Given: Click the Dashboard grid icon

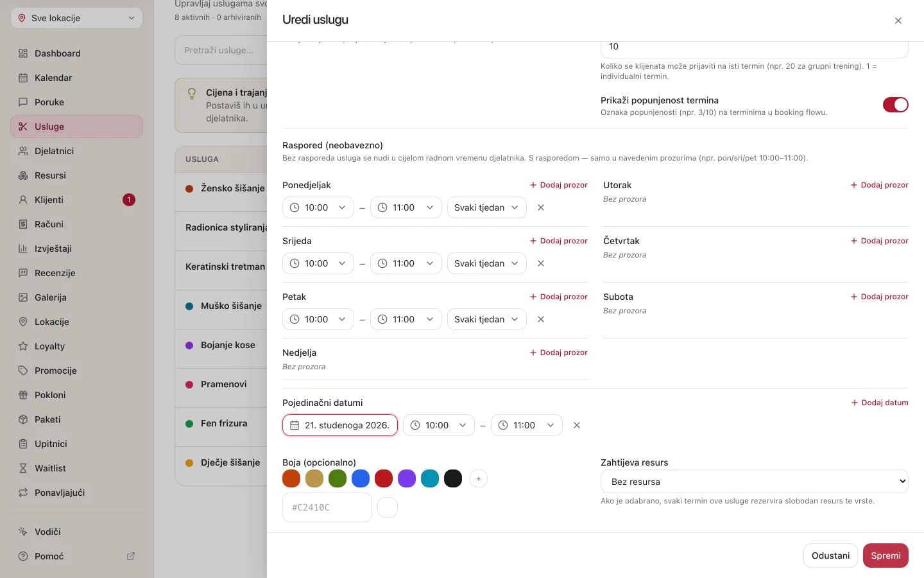Looking at the screenshot, I should pyautogui.click(x=23, y=53).
